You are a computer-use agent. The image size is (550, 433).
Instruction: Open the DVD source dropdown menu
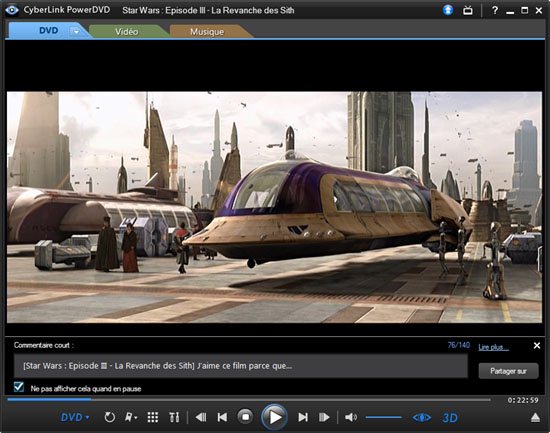tap(75, 417)
